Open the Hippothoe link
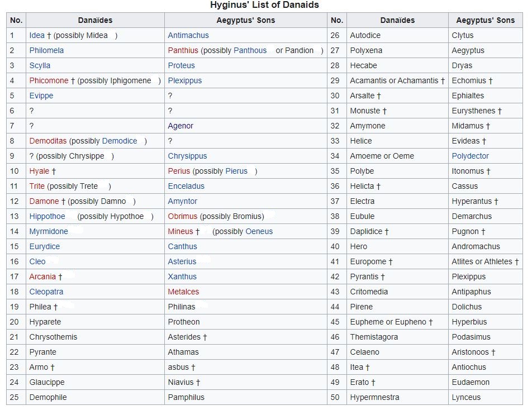 pyautogui.click(x=47, y=216)
